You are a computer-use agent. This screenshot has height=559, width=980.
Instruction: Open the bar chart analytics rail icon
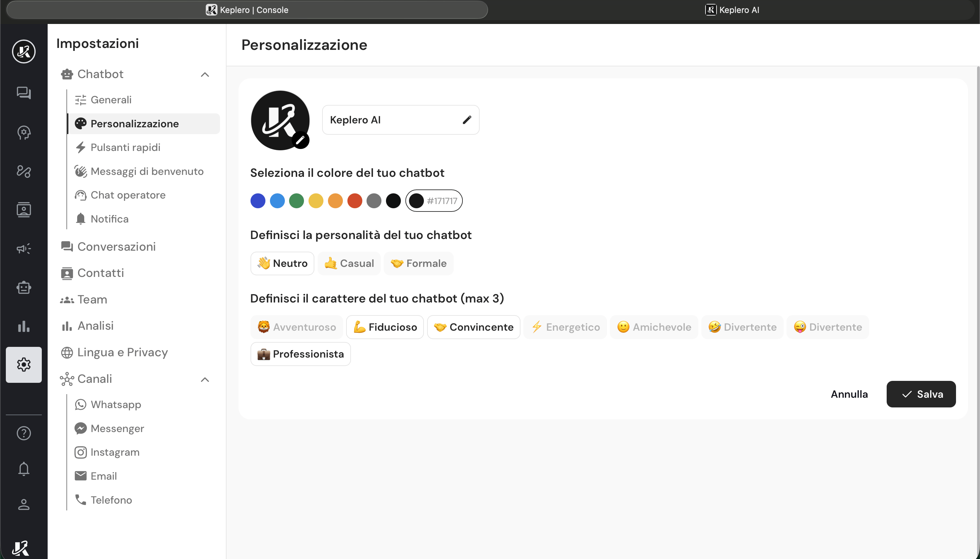[23, 326]
